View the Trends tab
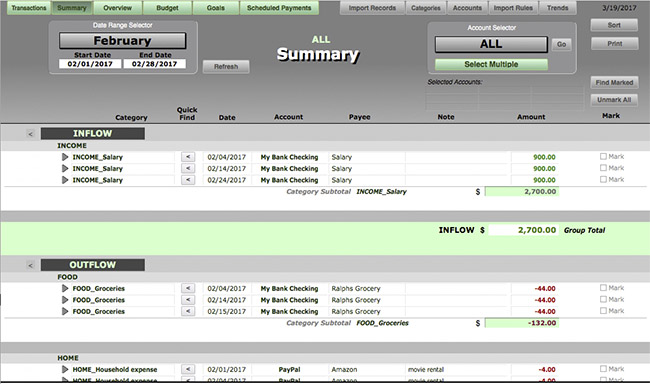The height and width of the screenshot is (384, 650). [x=558, y=8]
